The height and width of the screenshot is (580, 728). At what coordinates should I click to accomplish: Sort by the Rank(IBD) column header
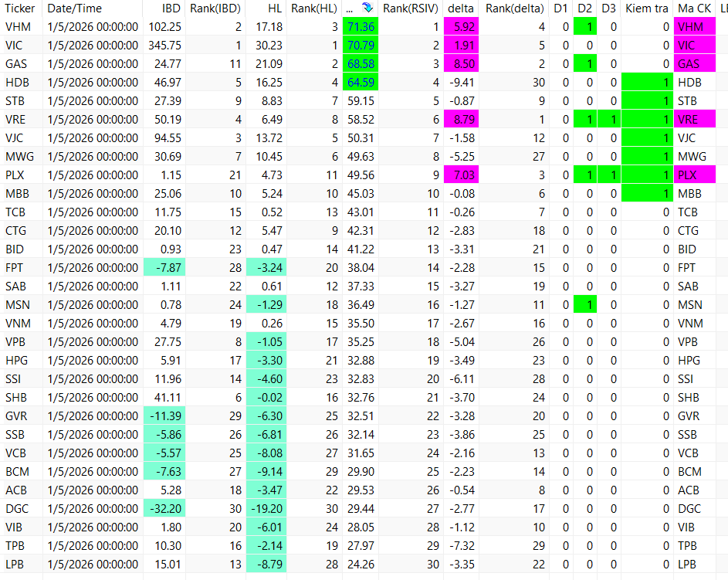point(215,8)
